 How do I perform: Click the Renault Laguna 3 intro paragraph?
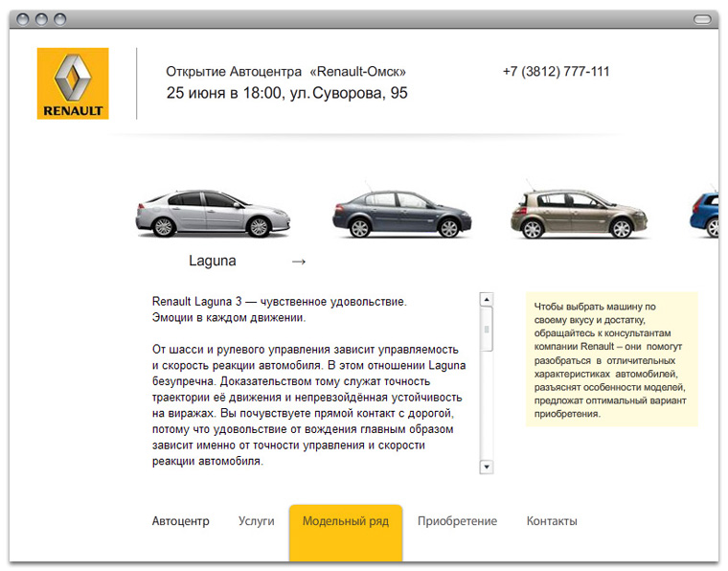coord(280,309)
